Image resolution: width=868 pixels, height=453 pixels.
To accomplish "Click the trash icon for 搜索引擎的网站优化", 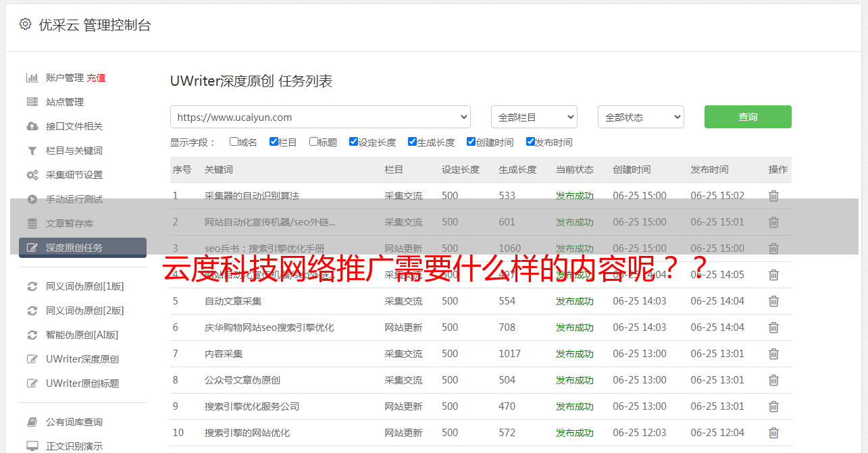I will pyautogui.click(x=774, y=433).
